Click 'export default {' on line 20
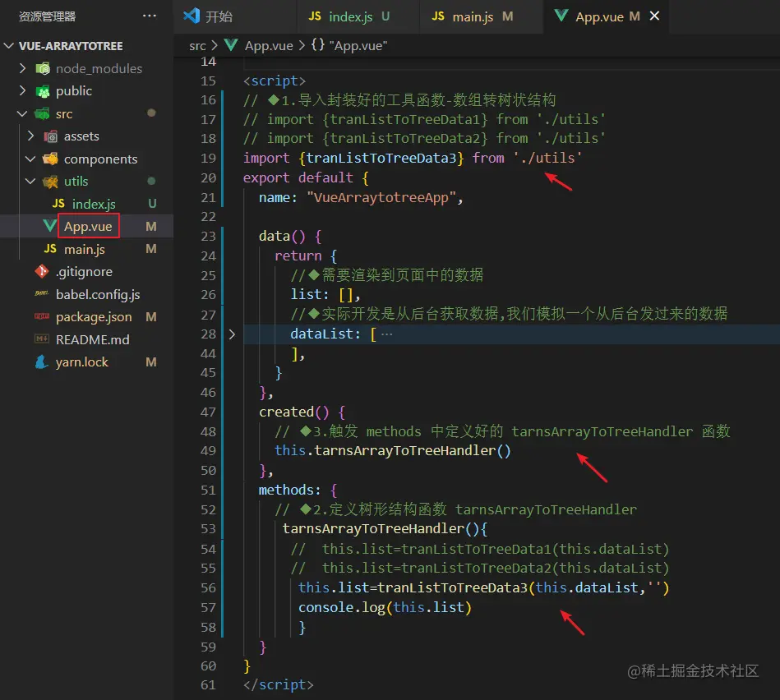The height and width of the screenshot is (700, 780). [x=306, y=177]
